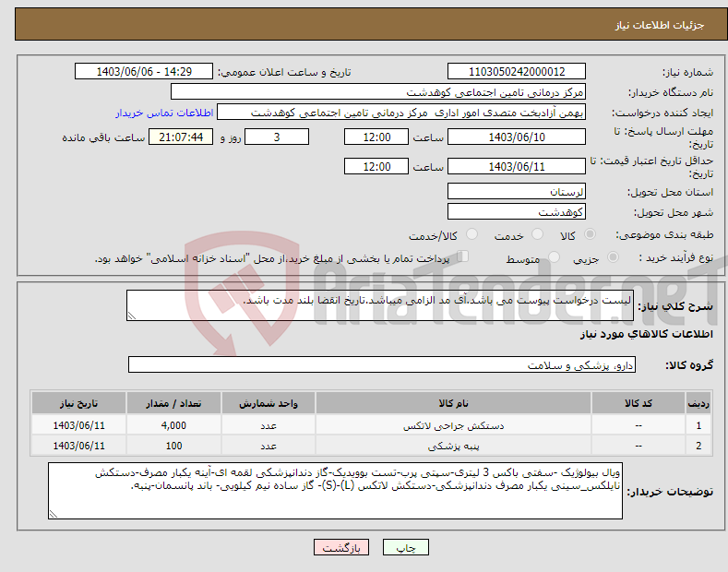Click the چاپ print button
The image size is (728, 572).
pyautogui.click(x=406, y=547)
